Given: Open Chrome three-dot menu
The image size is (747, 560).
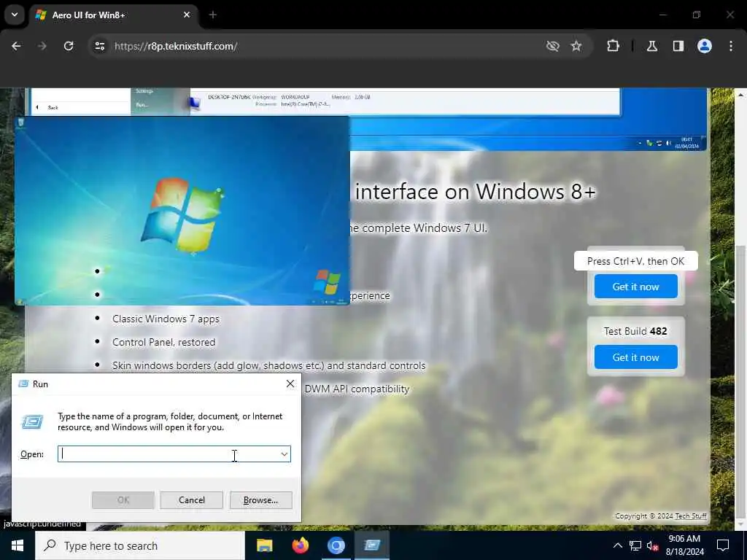Looking at the screenshot, I should click(731, 46).
